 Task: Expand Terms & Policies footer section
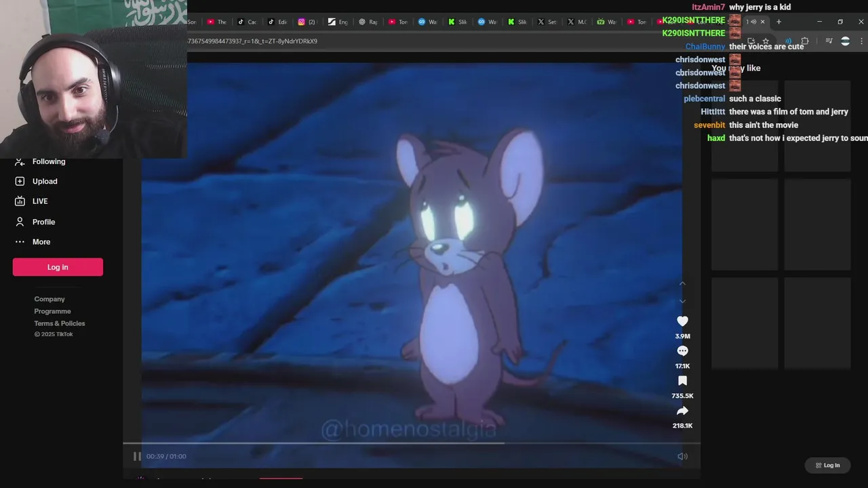click(60, 323)
